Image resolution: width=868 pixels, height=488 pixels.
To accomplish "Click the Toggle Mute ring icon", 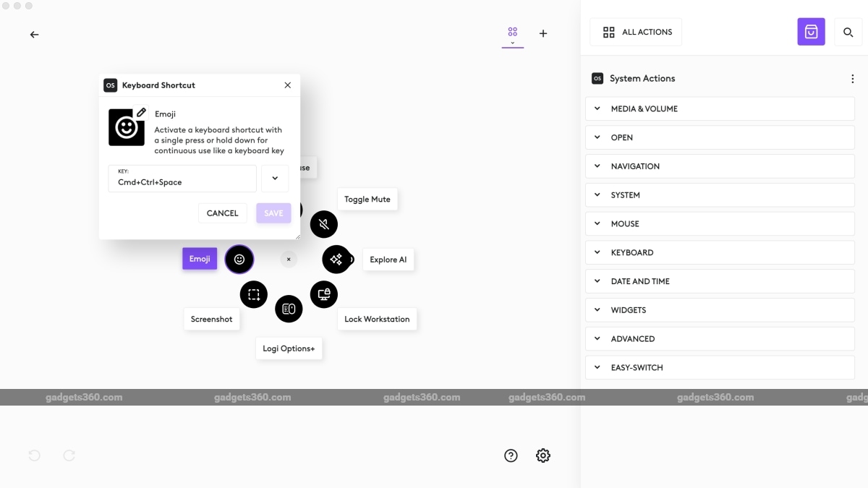I will click(x=324, y=224).
